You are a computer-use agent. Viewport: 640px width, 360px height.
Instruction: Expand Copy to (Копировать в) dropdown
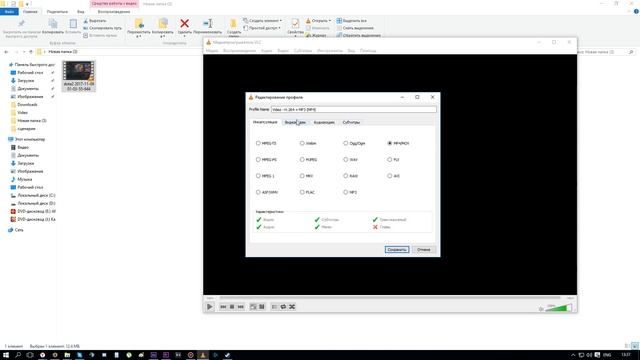163,33
